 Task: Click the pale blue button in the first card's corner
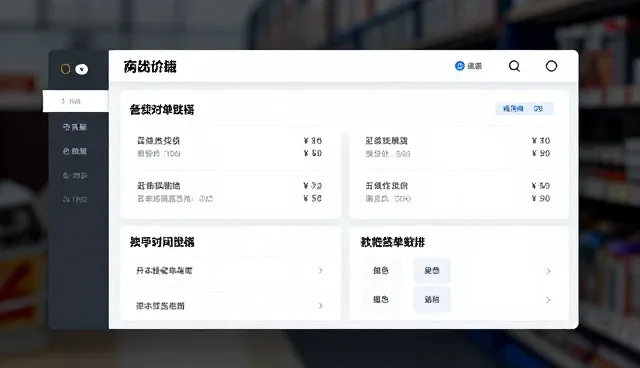[x=524, y=109]
